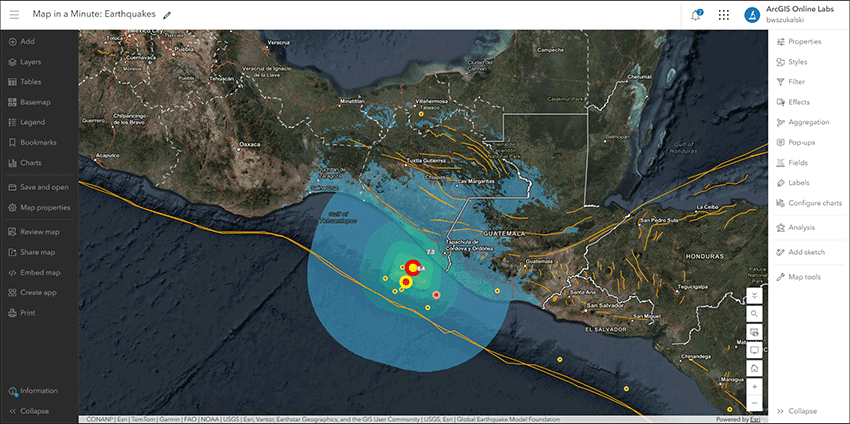Screen dimensions: 850x424
Task: Open layer Properties in the right toolbar
Action: 799,42
